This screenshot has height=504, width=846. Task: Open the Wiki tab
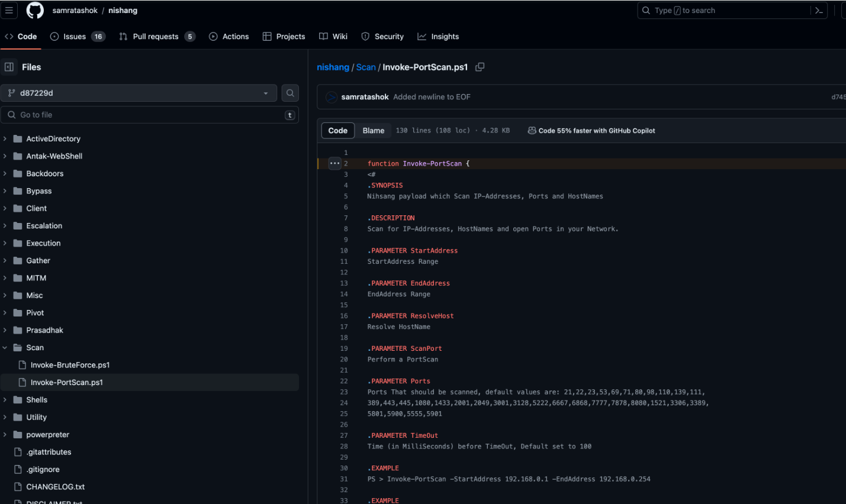[x=333, y=37]
